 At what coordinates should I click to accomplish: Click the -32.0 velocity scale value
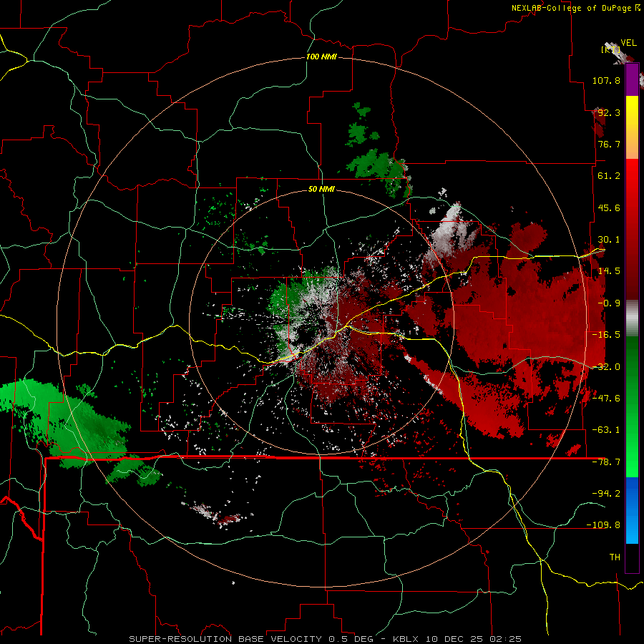606,367
